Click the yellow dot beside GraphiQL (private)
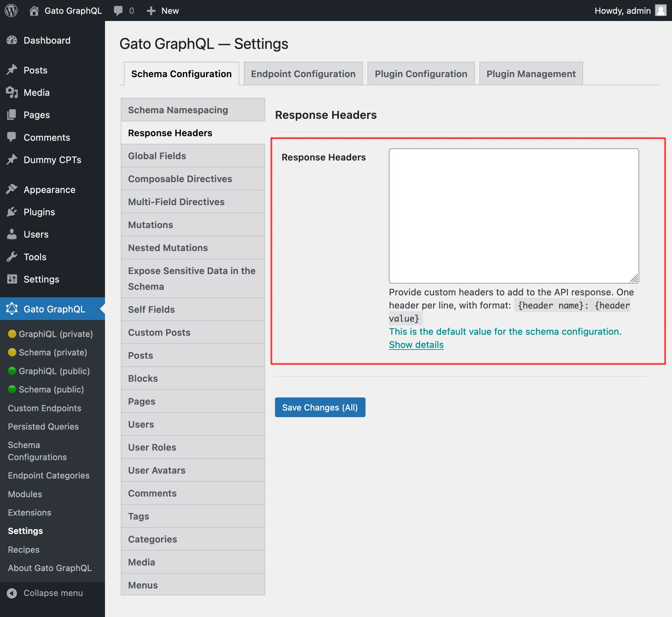 pos(12,334)
